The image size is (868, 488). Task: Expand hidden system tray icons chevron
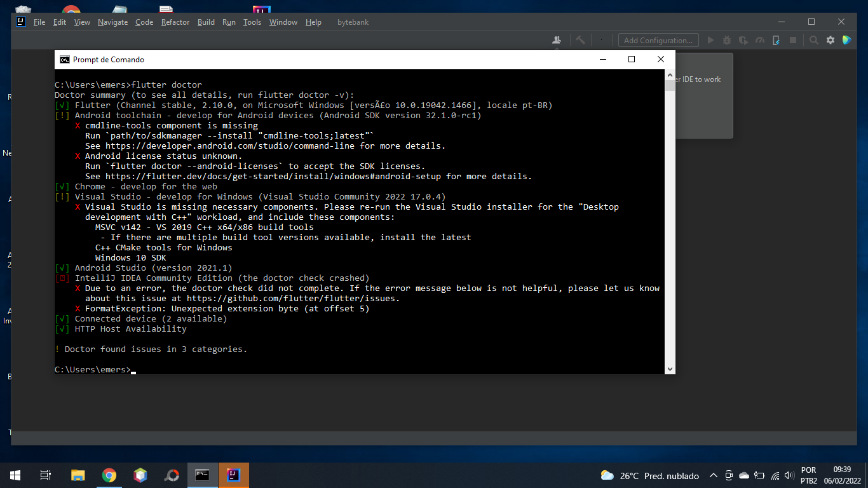[713, 475]
